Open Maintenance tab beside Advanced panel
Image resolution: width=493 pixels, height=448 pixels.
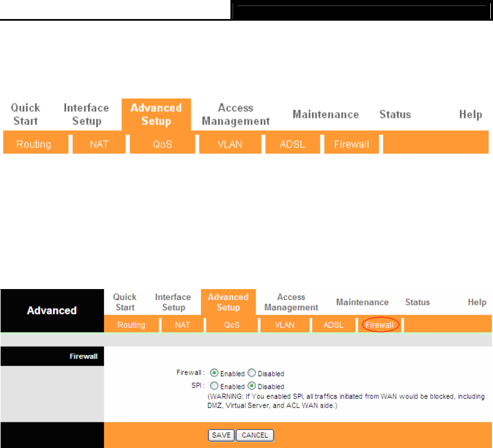point(362,302)
